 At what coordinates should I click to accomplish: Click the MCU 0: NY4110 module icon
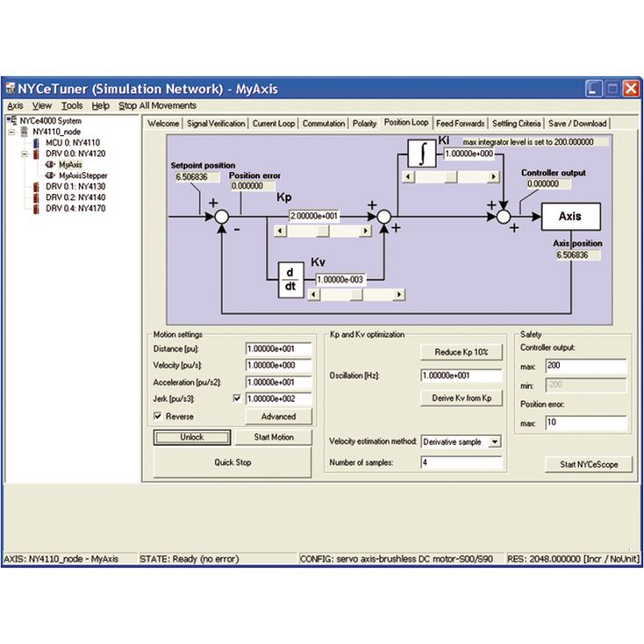(37, 143)
